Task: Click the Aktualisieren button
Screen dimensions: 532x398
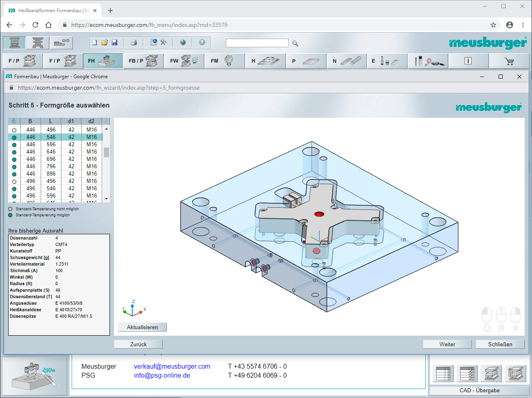Action: (142, 327)
